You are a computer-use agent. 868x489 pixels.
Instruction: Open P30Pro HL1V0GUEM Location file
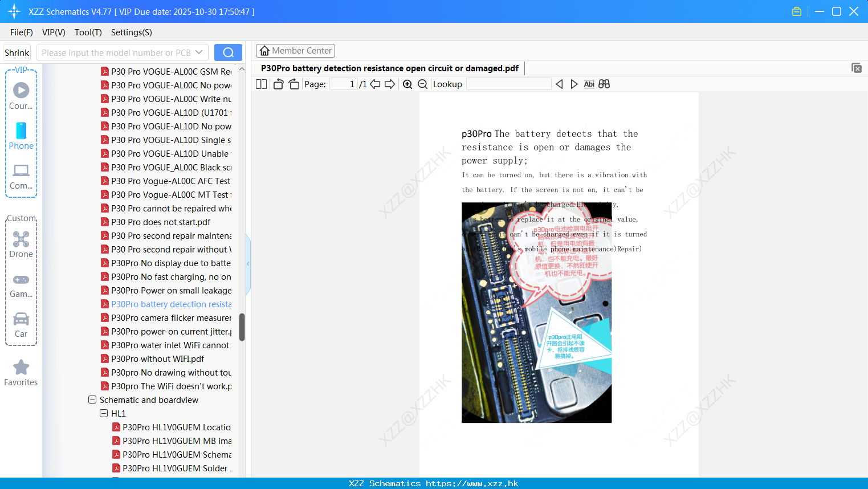177,427
